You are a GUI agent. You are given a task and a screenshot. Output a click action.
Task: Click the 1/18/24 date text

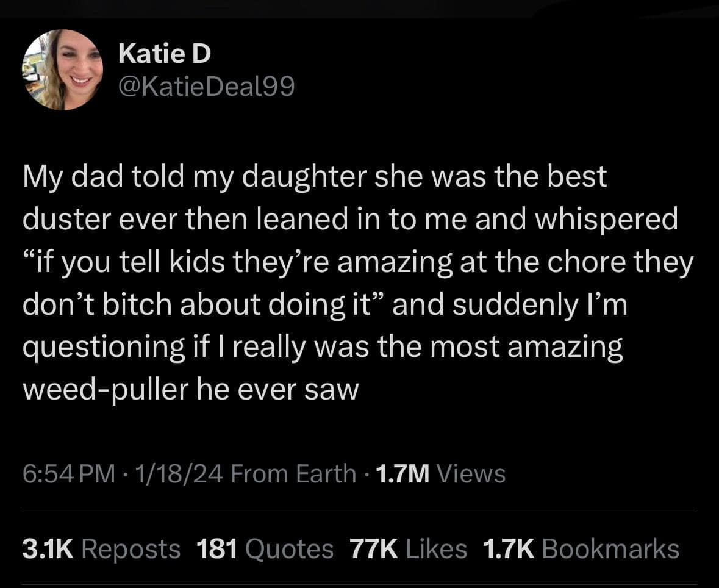point(173,473)
